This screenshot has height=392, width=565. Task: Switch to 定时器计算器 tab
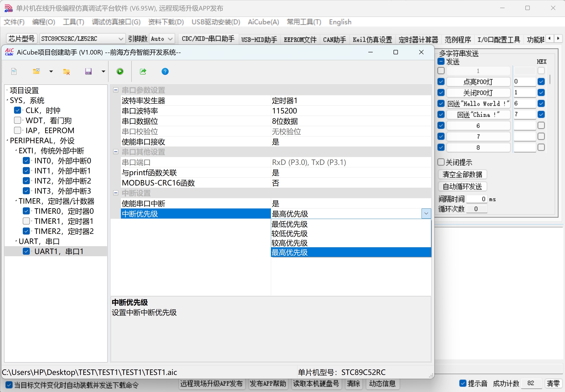(x=418, y=40)
